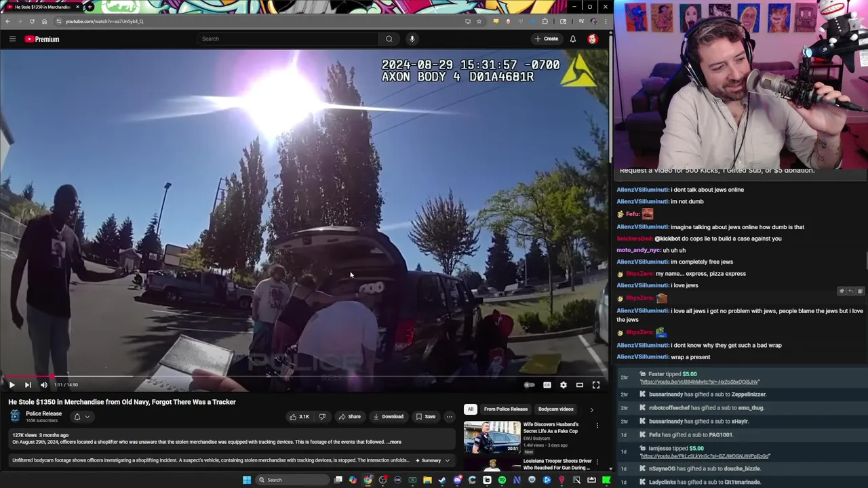
Task: Open Iamjesse's tipped youtu.be link
Action: point(705,456)
